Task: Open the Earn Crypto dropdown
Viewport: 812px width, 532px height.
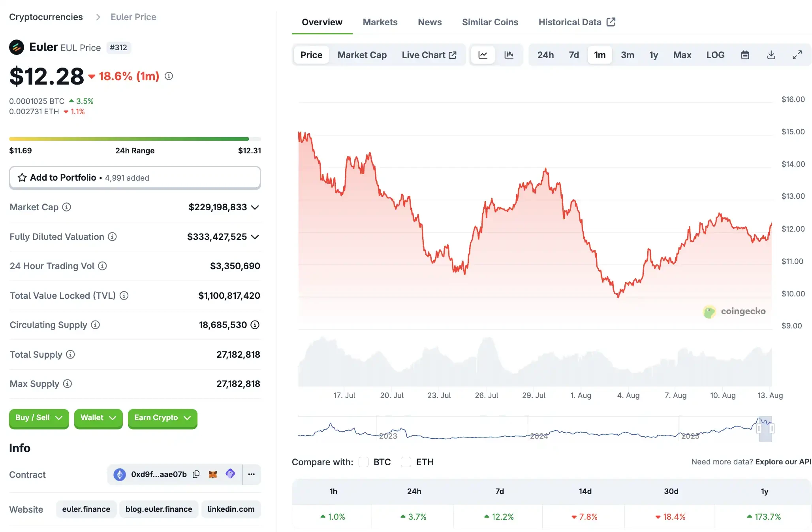Action: (x=162, y=418)
